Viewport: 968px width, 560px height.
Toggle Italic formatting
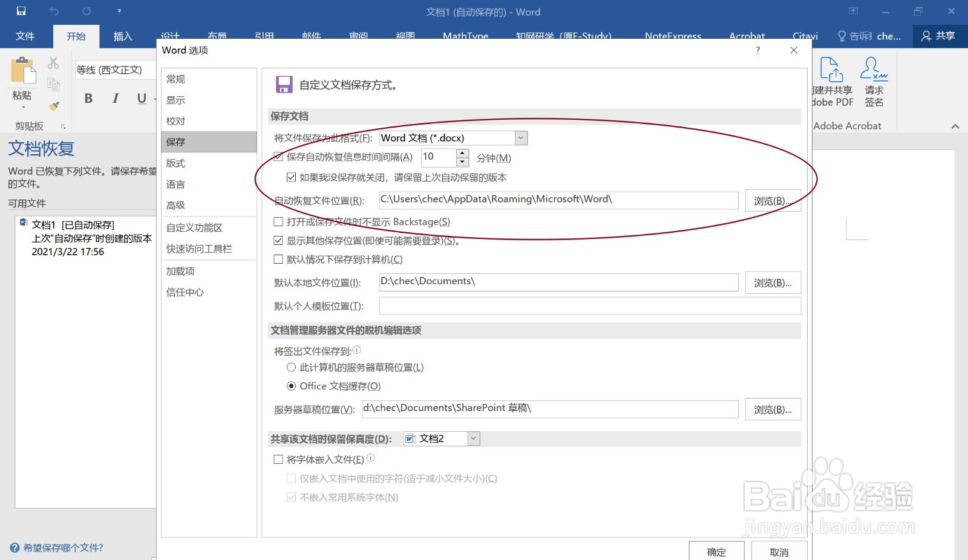click(x=115, y=99)
